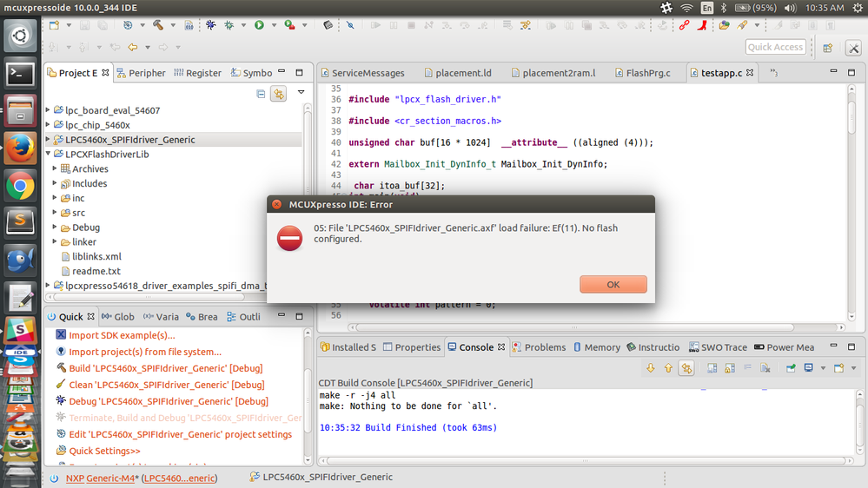Click console Show Next Error down arrow
868x488 pixels.
(x=651, y=368)
